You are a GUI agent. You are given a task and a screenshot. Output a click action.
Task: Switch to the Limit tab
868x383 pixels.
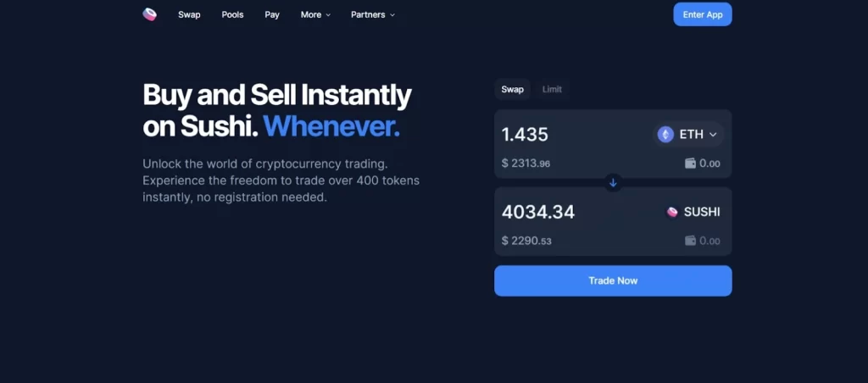tap(552, 89)
